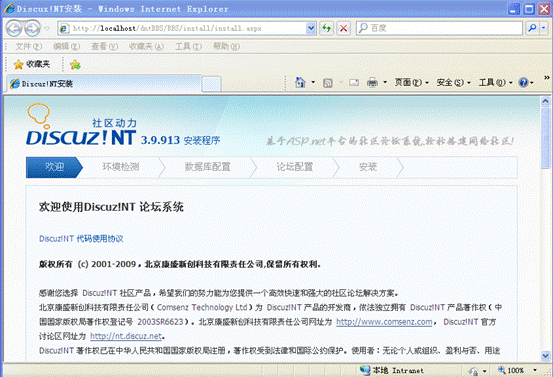Click the add-to-favorites star icon
This screenshot has width=553, height=377.
coord(75,65)
